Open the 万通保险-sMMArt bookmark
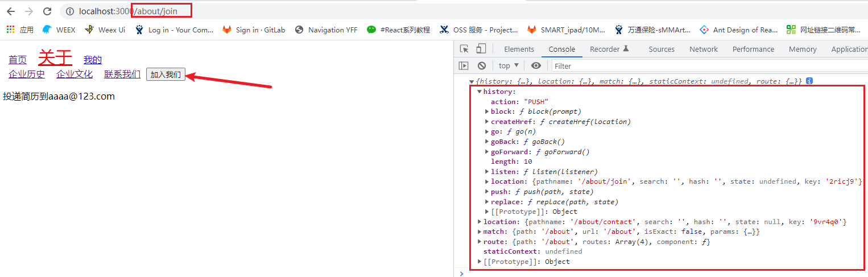Screen dimensions: 868x277 pyautogui.click(x=653, y=30)
